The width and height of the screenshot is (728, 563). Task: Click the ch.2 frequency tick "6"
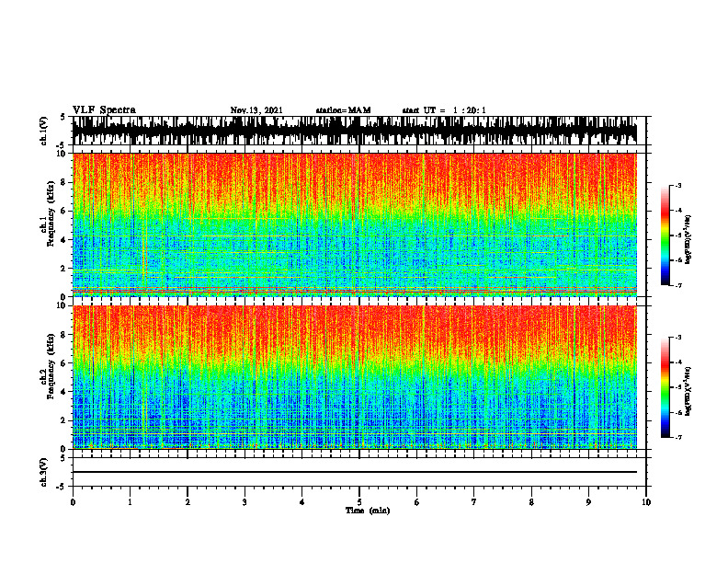pos(63,363)
